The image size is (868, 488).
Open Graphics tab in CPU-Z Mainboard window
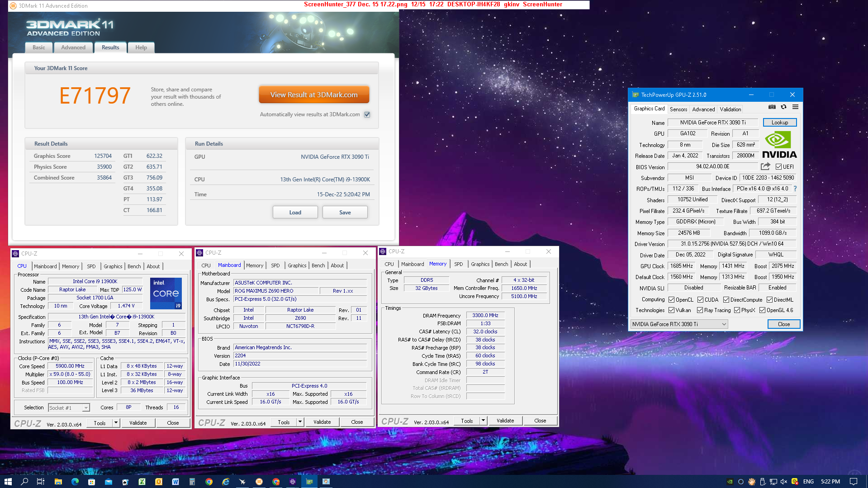pyautogui.click(x=297, y=265)
